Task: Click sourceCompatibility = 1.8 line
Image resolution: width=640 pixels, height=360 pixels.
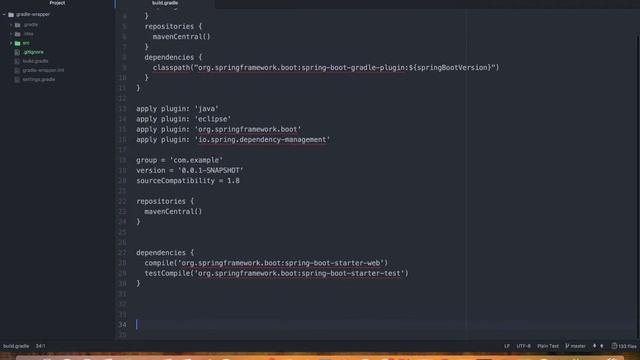Action: click(188, 180)
